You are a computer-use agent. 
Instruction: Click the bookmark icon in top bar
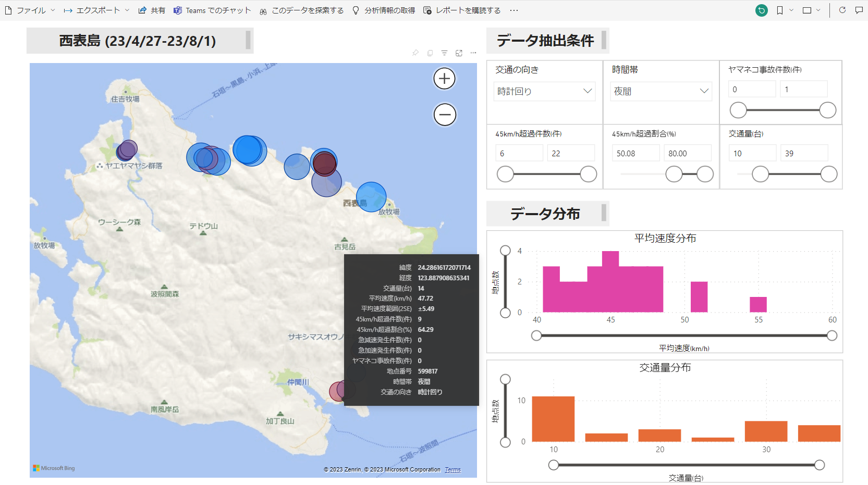tap(779, 10)
